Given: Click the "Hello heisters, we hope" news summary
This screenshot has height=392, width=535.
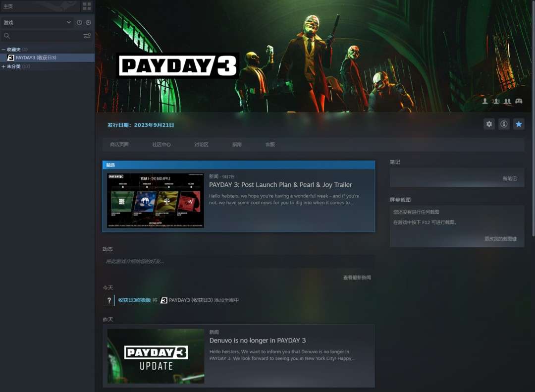Looking at the screenshot, I should [x=284, y=199].
